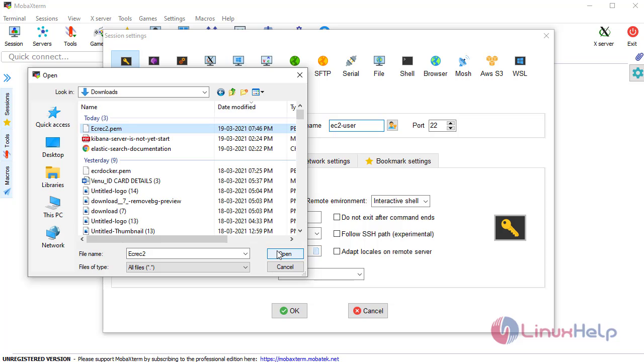Click the Session toolbar icon

(14, 36)
